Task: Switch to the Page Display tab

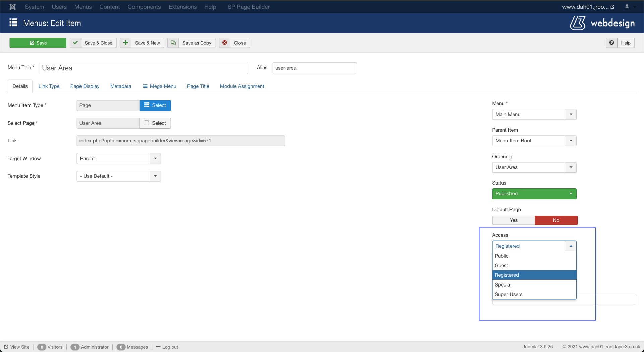Action: coord(85,86)
